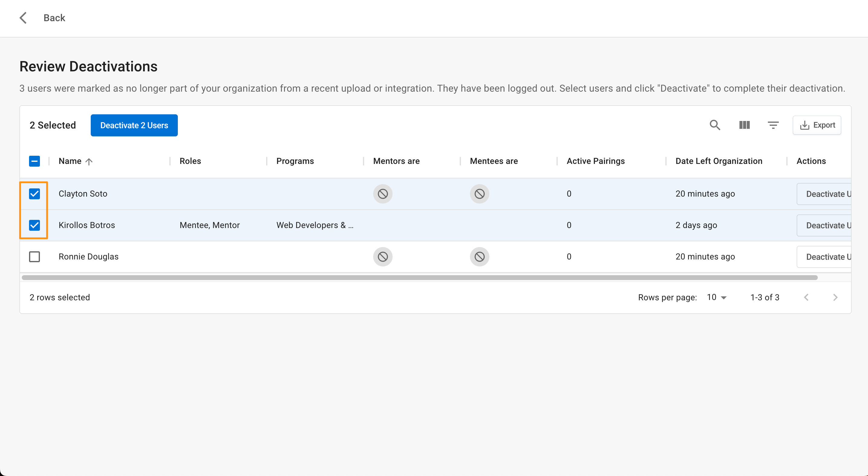This screenshot has height=476, width=868.
Task: Click the back arrow icon
Action: [23, 18]
